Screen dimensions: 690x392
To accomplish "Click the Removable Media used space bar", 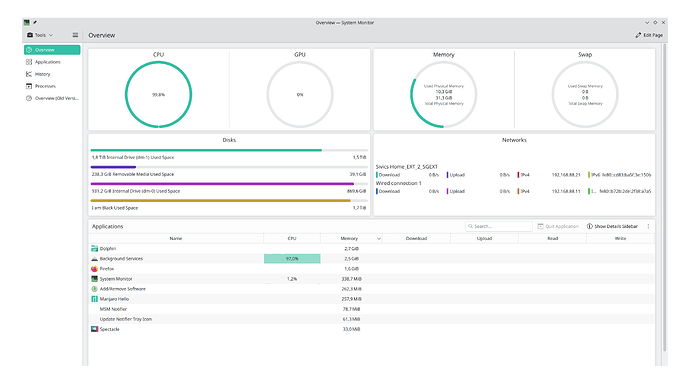I will [x=229, y=167].
